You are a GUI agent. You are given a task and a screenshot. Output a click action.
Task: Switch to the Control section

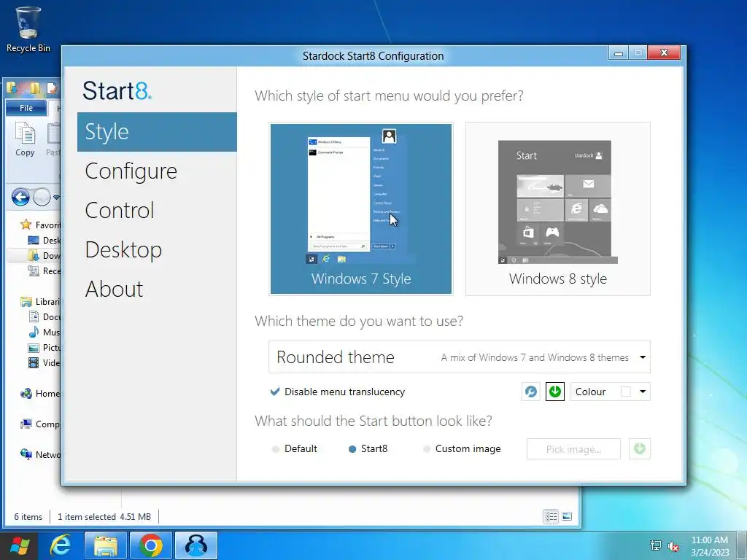point(120,211)
